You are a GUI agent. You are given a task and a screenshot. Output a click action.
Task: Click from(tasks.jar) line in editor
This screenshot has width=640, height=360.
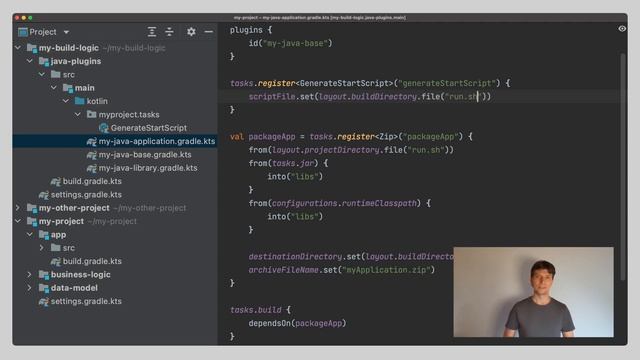(x=288, y=163)
